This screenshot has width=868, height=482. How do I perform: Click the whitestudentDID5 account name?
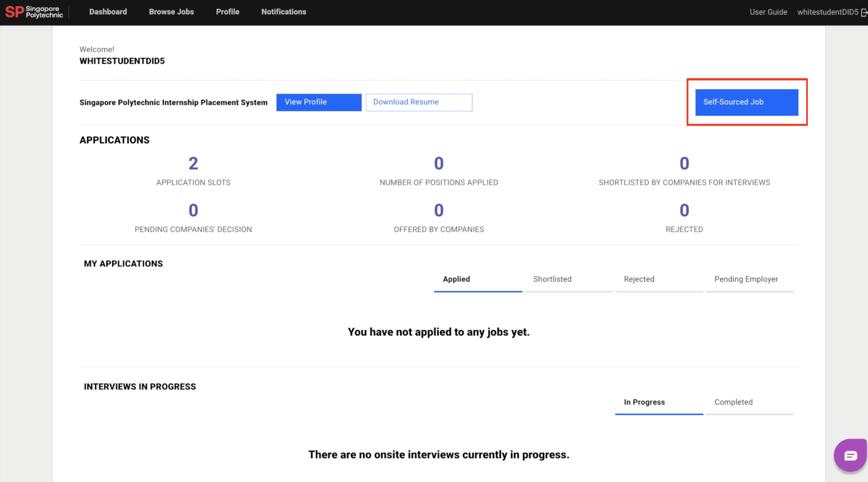click(x=828, y=12)
